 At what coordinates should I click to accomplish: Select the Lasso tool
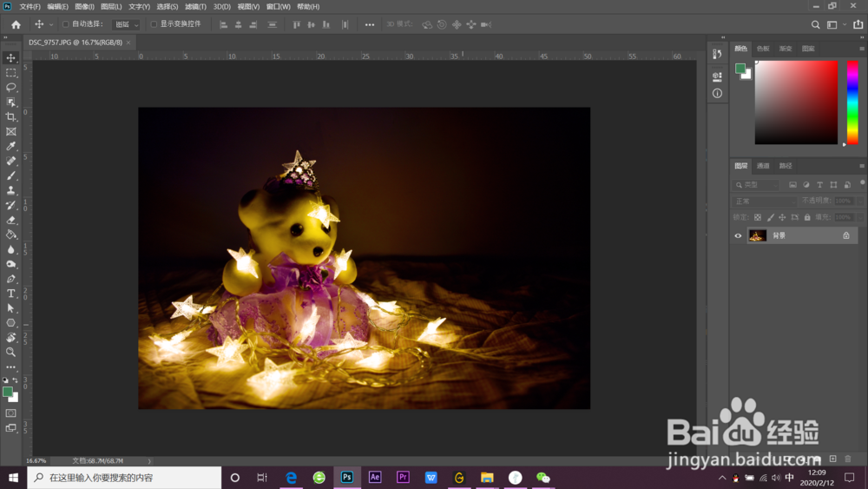(x=10, y=88)
